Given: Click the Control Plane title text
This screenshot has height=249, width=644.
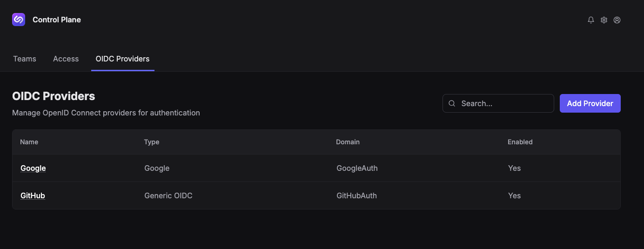Looking at the screenshot, I should point(57,20).
